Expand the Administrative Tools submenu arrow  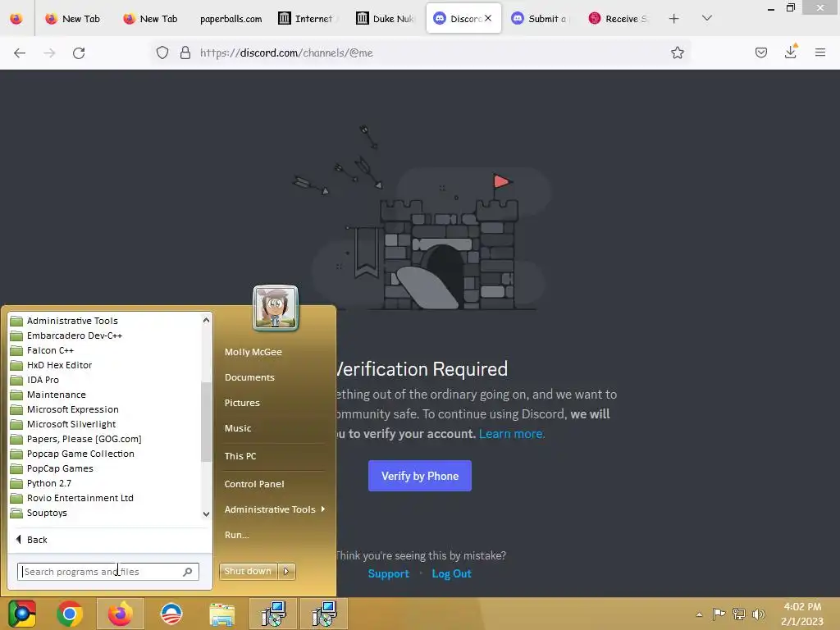[x=322, y=509]
